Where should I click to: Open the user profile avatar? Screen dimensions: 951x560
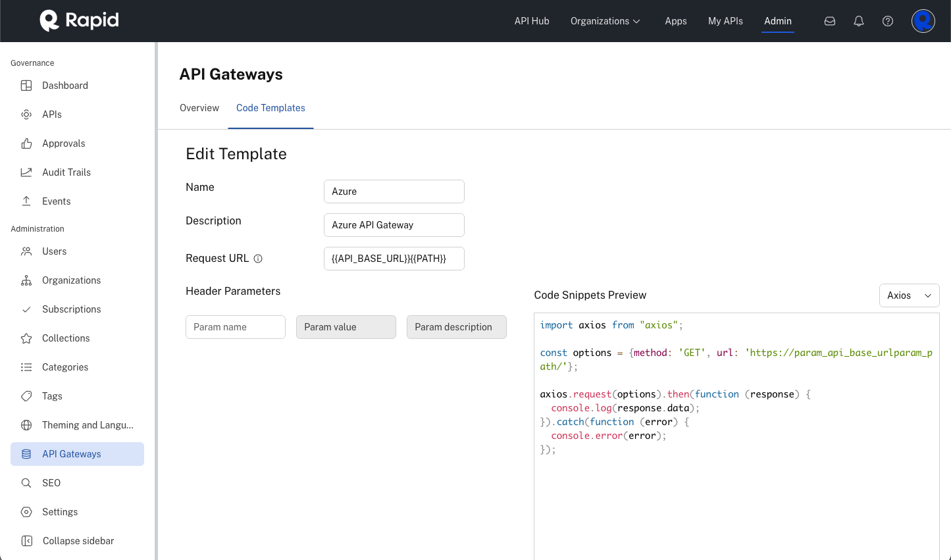[923, 21]
